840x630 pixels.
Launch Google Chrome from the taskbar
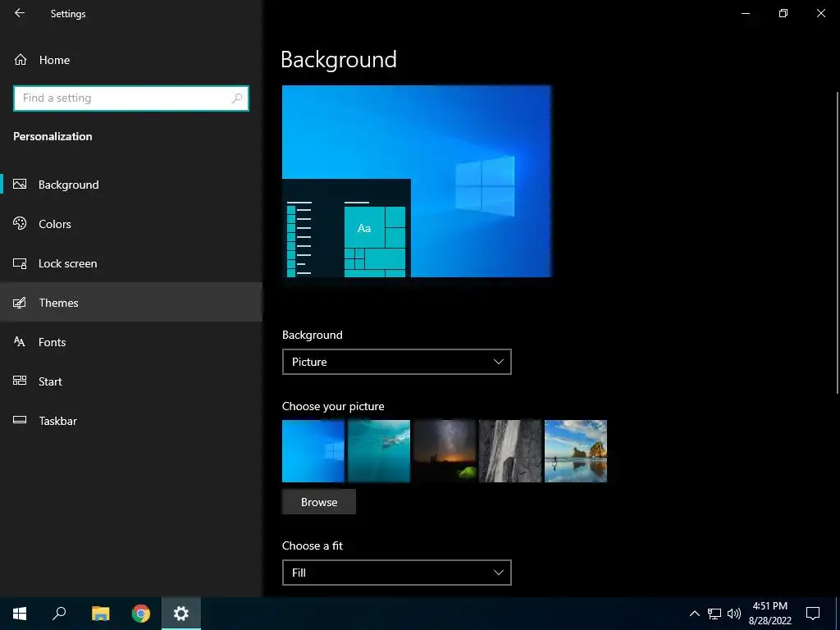click(x=141, y=614)
